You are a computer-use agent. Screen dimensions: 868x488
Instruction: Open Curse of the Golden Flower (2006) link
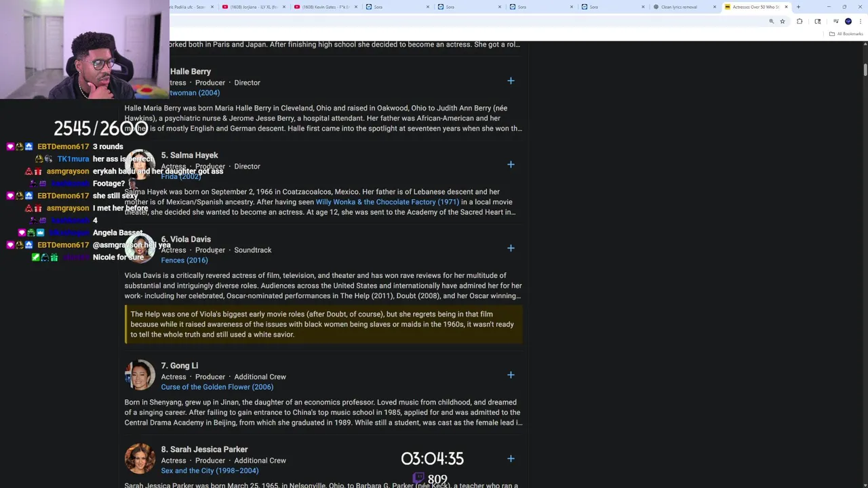tap(217, 387)
